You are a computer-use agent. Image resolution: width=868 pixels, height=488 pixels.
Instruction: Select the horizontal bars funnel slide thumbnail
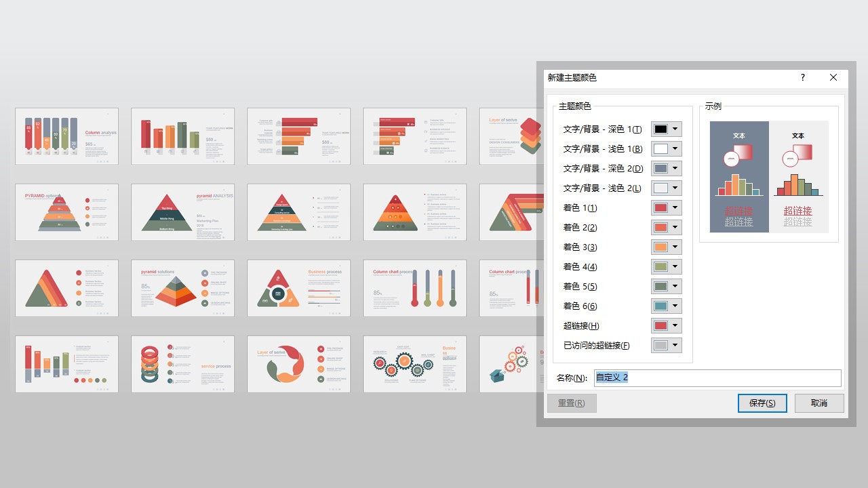click(x=298, y=136)
